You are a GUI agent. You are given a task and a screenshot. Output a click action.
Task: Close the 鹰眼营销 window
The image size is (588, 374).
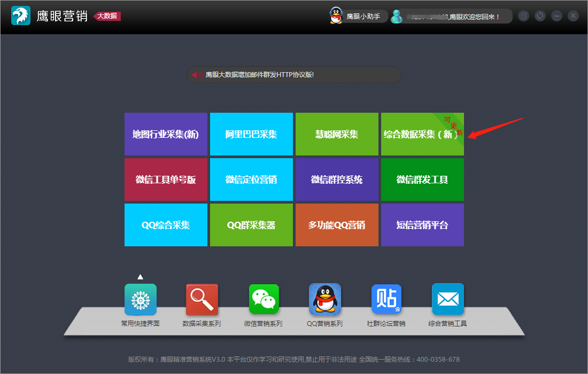(x=573, y=15)
